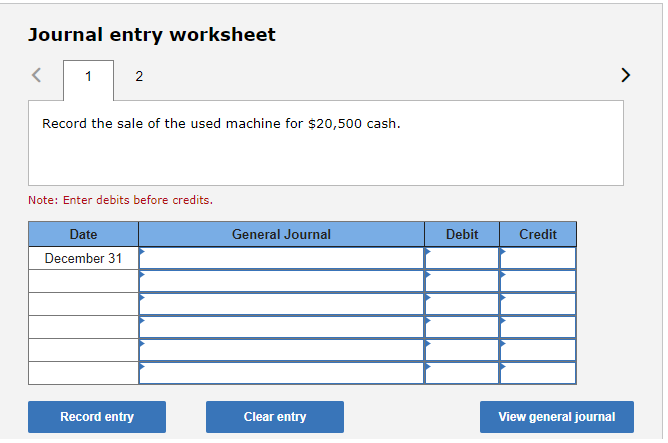The height and width of the screenshot is (443, 668).
Task: Open third row General Journal account dropdown
Action: (x=281, y=304)
